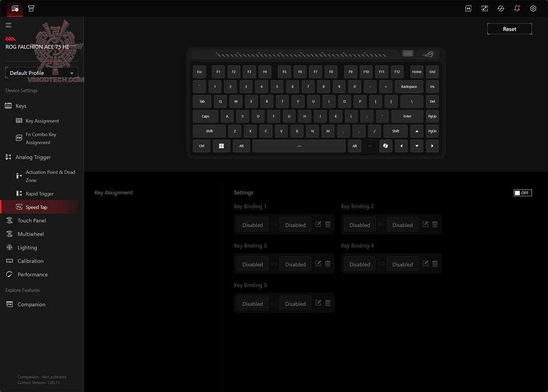Open the Default Profile dropdown
Image resolution: width=548 pixels, height=392 pixels.
pos(42,73)
